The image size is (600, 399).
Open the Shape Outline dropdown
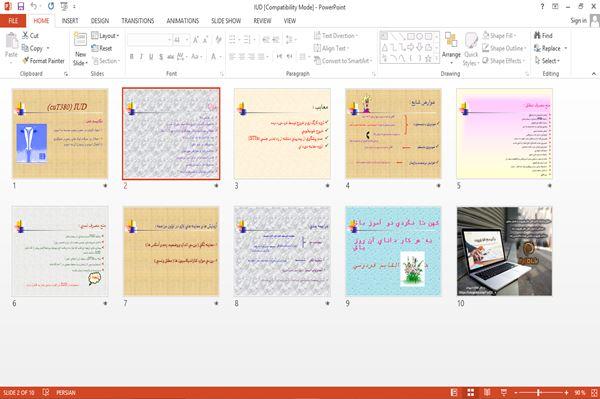pos(504,48)
